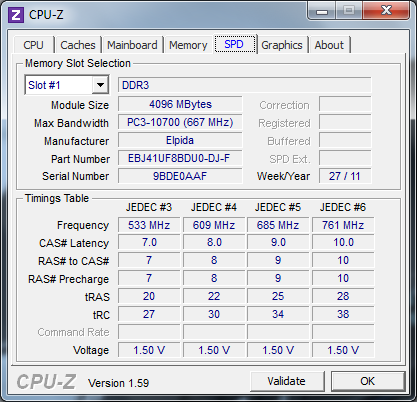417x402 pixels.
Task: Click the JEDEC #6 frequency 761 MHz cell
Action: [343, 225]
